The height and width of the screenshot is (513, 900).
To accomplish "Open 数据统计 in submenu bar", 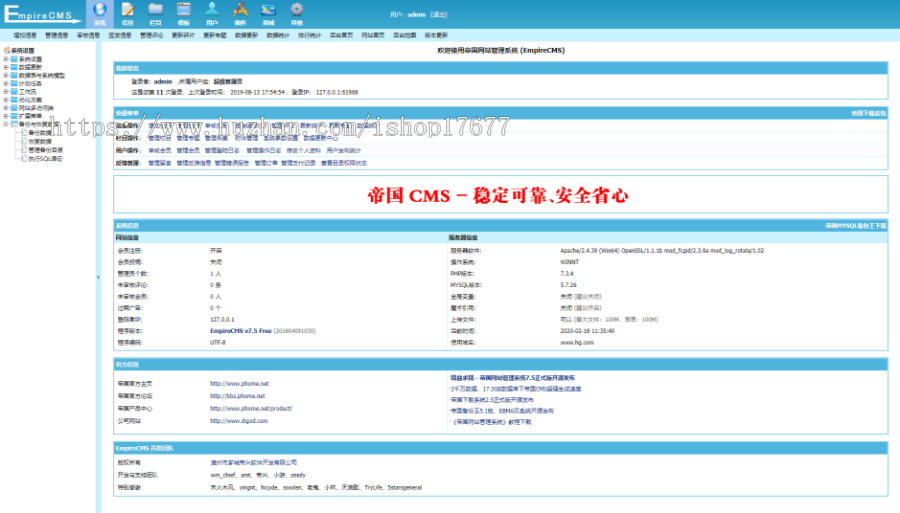I will coord(278,36).
